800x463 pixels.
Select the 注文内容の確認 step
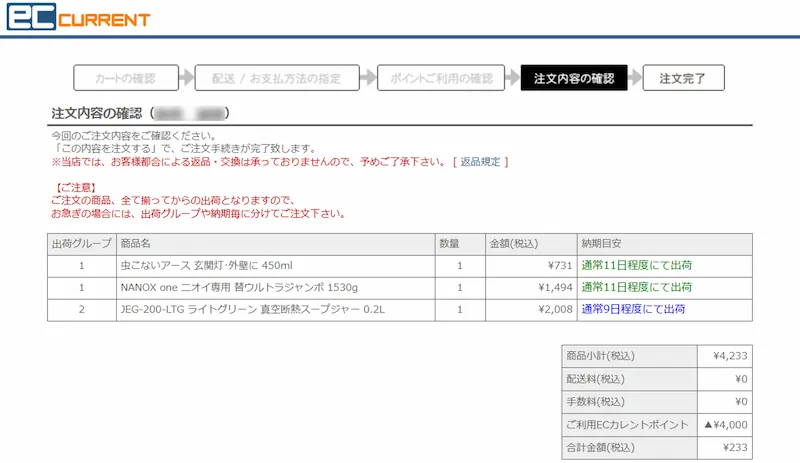click(574, 78)
